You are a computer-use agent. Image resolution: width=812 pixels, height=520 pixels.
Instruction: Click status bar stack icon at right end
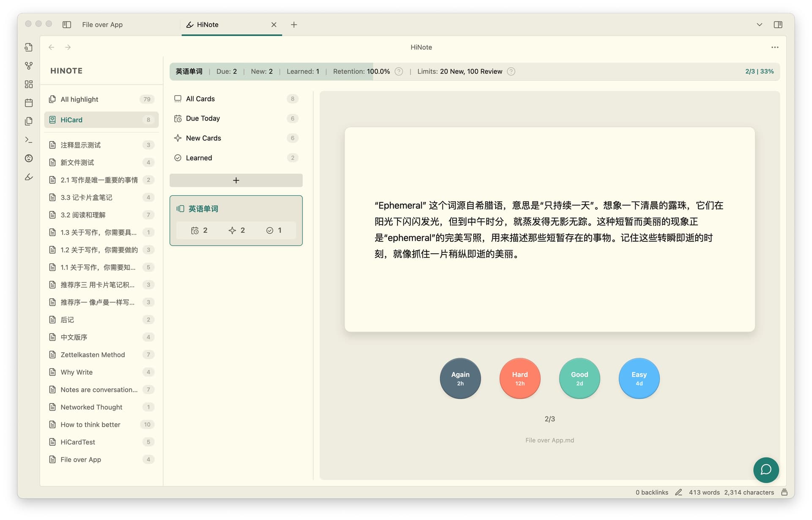(x=784, y=492)
